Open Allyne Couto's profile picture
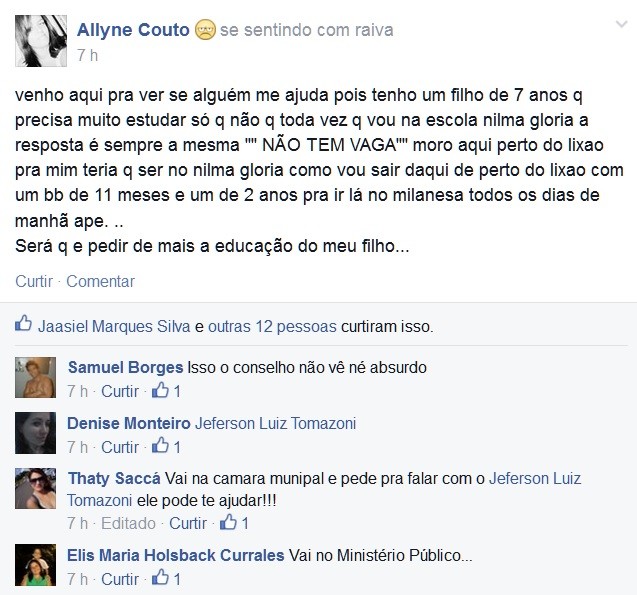 [41, 41]
